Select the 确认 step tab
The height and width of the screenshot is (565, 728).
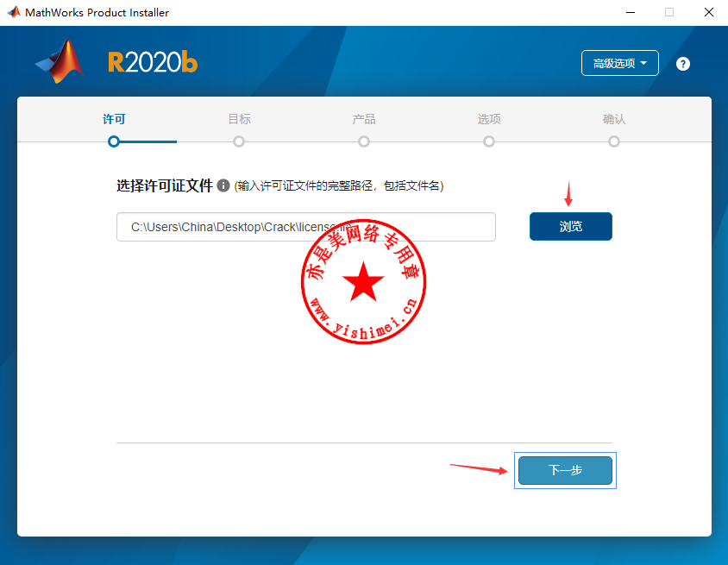(614, 119)
